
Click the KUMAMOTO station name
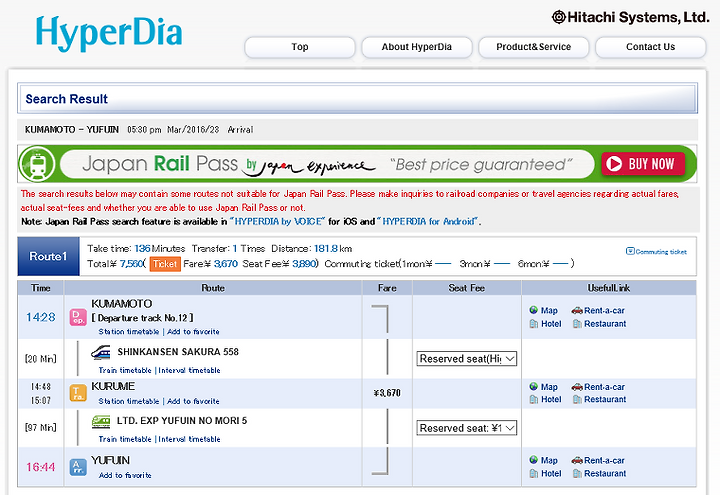point(122,304)
